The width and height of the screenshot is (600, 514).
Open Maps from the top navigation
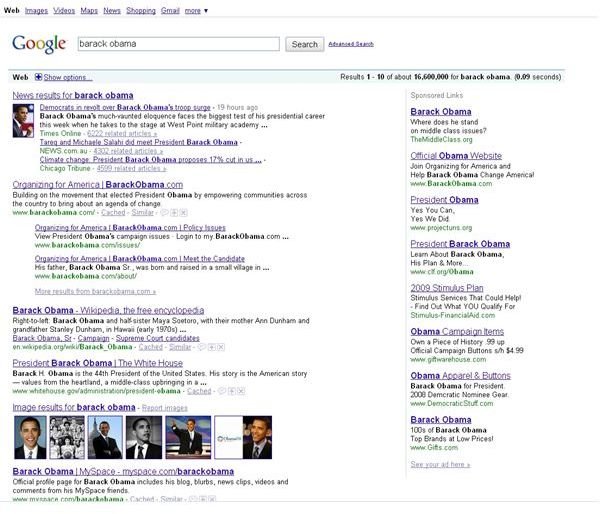point(89,11)
